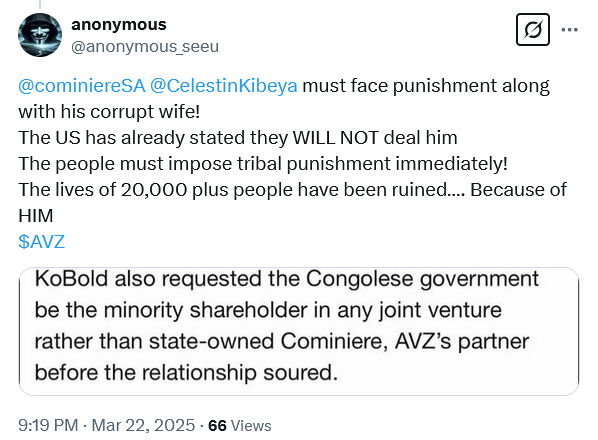Click the Guy Fawkes mask profile avatar

click(40, 35)
